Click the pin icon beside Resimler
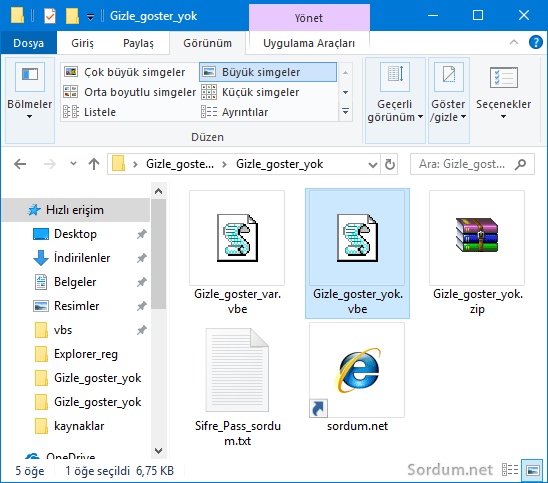The height and width of the screenshot is (483, 548). (x=141, y=306)
